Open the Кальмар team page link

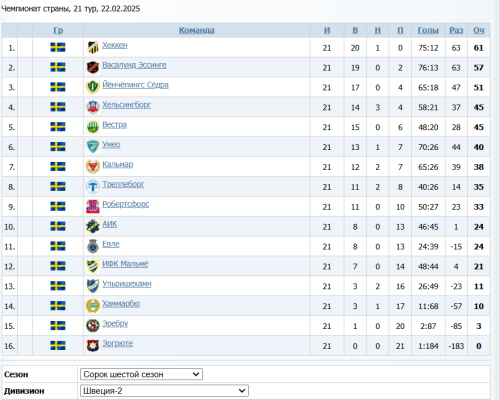pyautogui.click(x=118, y=164)
